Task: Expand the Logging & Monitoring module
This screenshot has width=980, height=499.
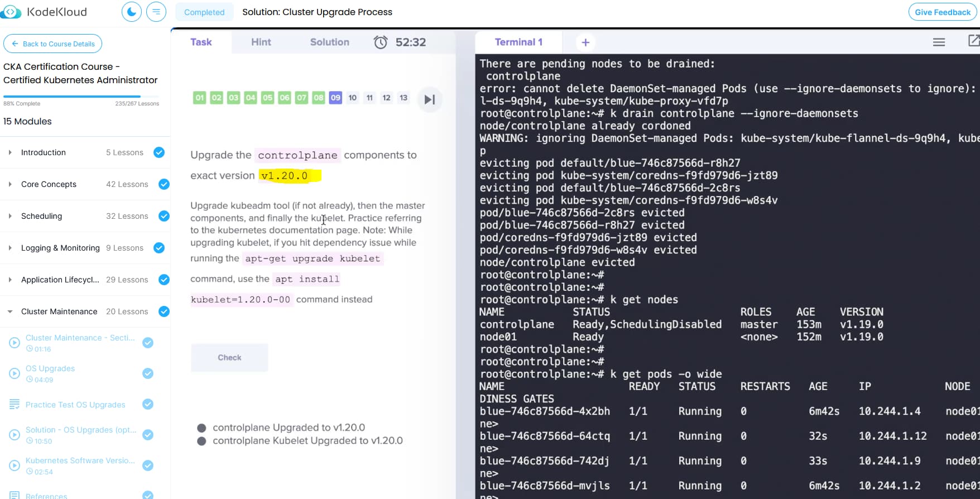Action: [10, 248]
